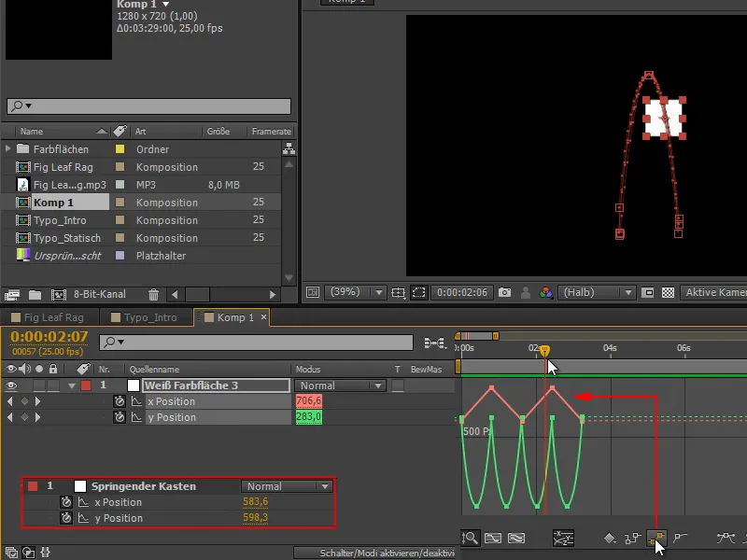Open the RGB show channel icon
Screen dimensions: 747x560
[545, 292]
